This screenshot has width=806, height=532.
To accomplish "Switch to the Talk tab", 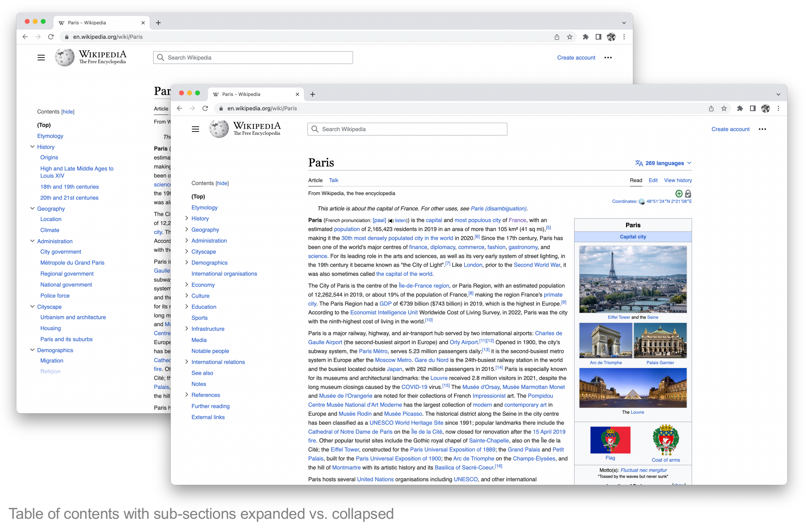I will [x=333, y=180].
